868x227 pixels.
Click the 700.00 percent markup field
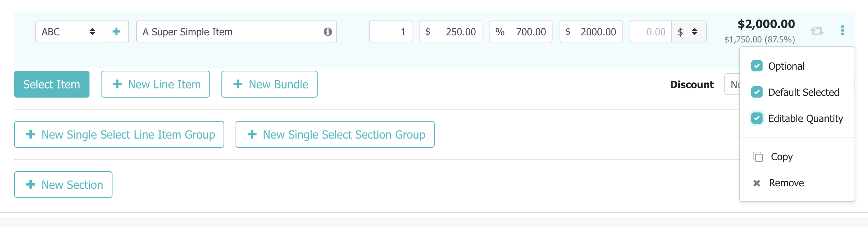pos(521,32)
